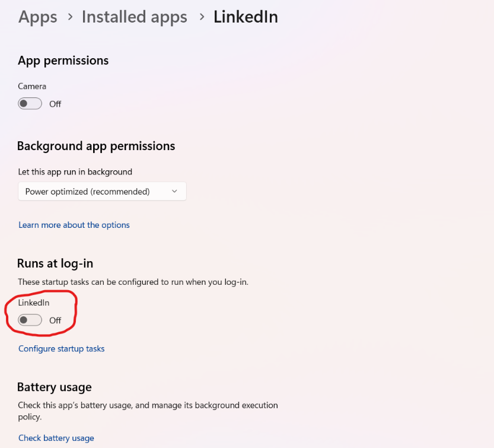The width and height of the screenshot is (494, 448).
Task: Go back to the Apps breadcrumb
Action: (x=37, y=17)
